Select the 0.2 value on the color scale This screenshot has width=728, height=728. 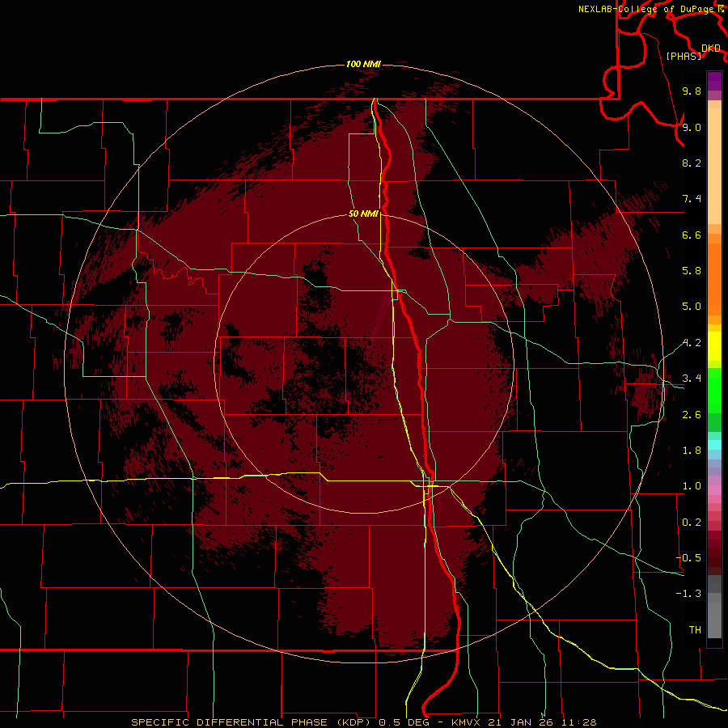[x=692, y=523]
